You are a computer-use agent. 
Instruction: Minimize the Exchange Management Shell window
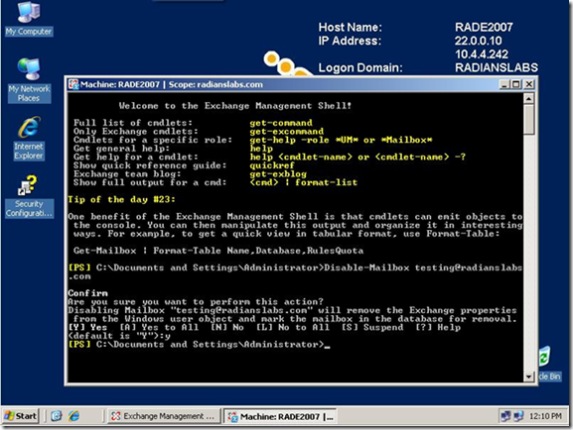504,84
